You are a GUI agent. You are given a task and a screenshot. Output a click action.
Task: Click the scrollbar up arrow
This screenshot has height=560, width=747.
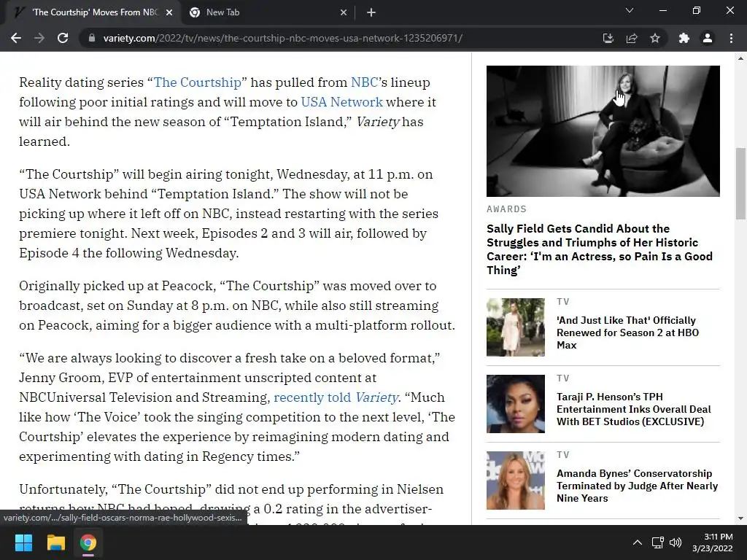point(740,58)
